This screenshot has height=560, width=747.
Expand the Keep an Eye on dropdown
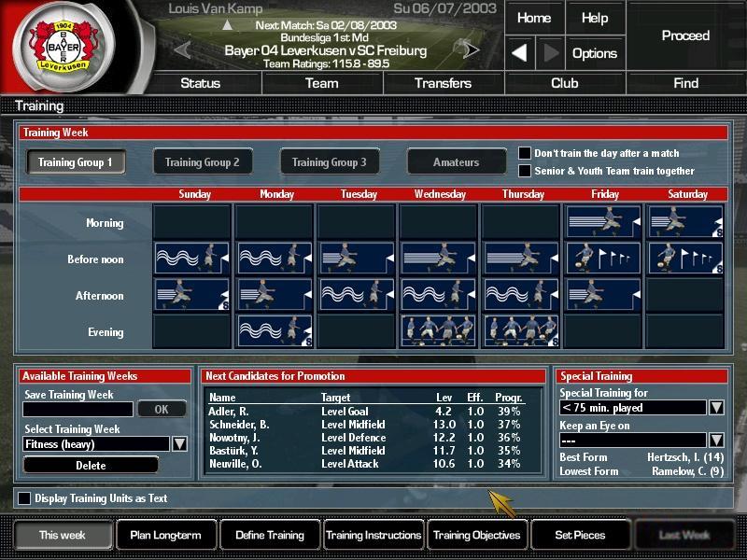point(716,440)
